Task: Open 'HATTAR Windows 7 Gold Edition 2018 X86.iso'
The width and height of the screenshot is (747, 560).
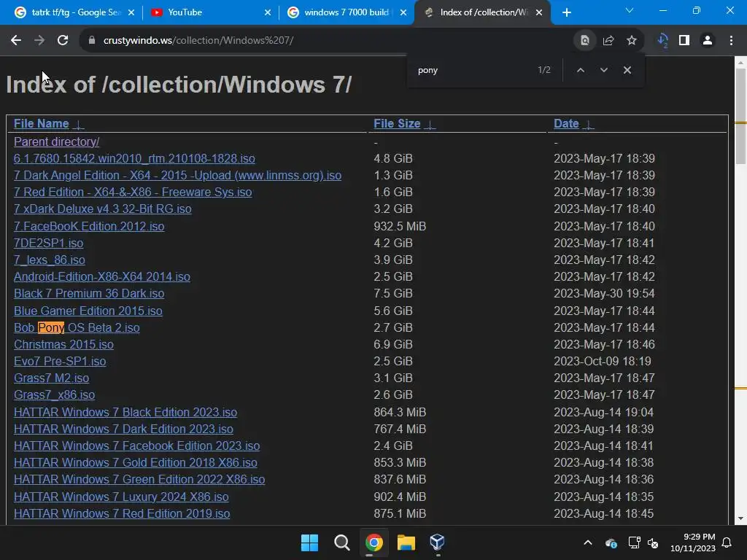Action: coord(135,463)
